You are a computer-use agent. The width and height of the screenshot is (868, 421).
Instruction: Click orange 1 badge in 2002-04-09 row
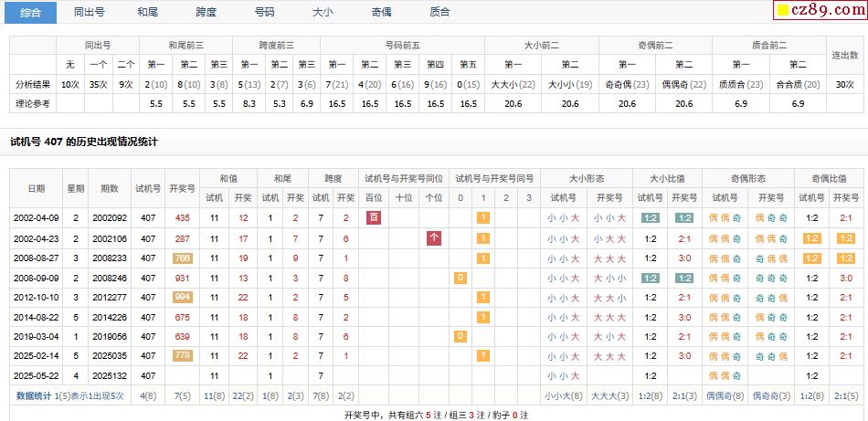click(x=483, y=218)
